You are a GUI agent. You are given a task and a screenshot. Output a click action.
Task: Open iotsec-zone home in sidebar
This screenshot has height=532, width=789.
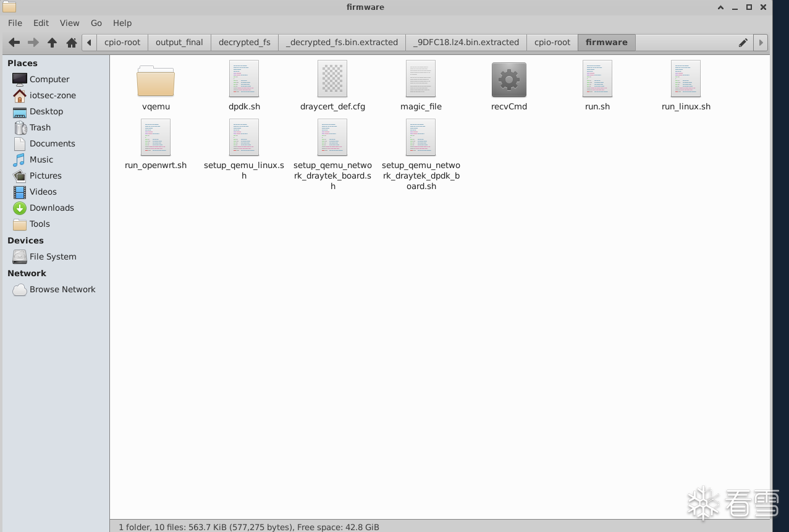pyautogui.click(x=56, y=95)
